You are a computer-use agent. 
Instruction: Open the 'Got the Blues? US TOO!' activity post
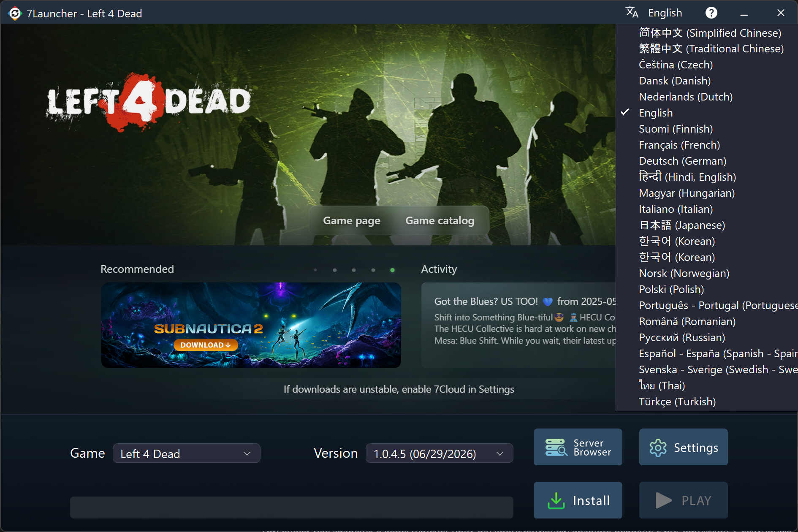point(519,325)
